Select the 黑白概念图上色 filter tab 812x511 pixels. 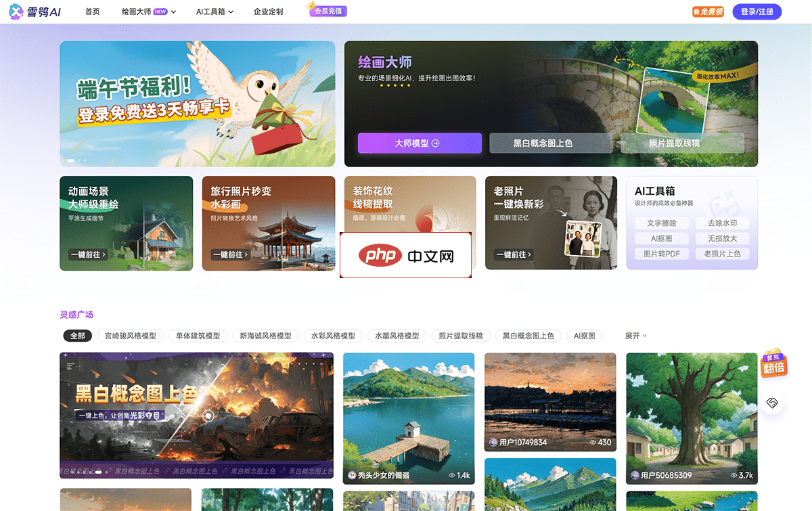(528, 336)
